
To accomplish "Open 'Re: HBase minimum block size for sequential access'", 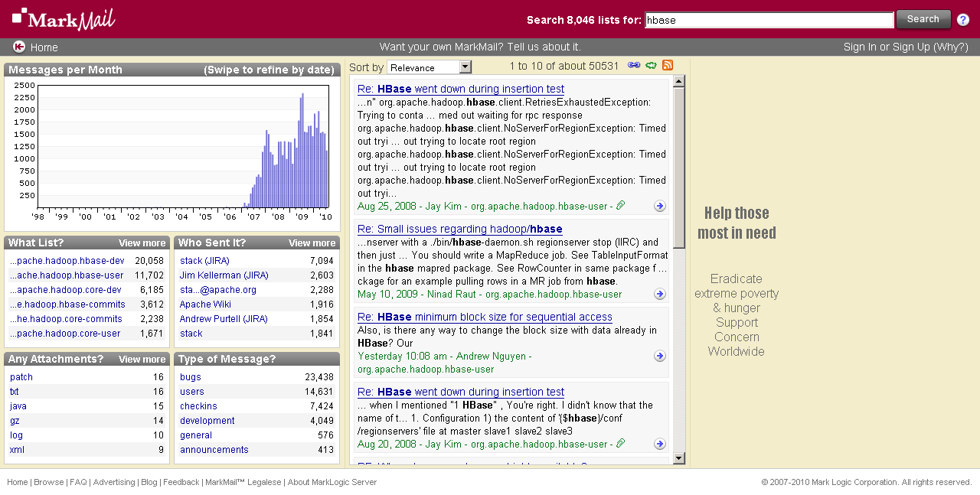I will (x=485, y=317).
